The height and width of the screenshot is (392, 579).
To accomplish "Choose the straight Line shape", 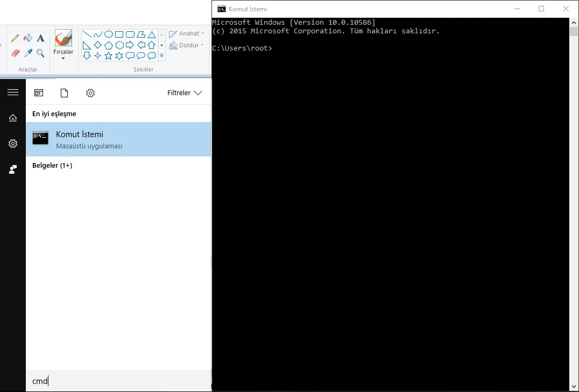I will [x=87, y=35].
